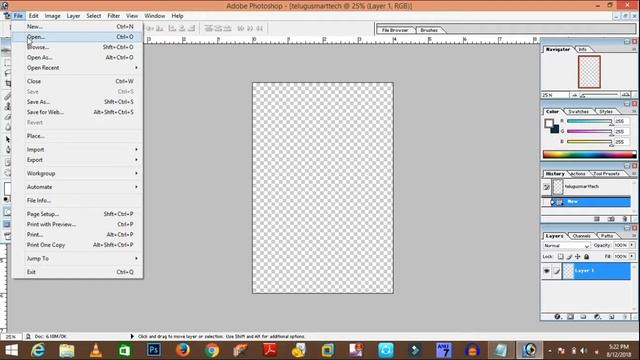Screen dimensions: 640x360
Task: Click the background color swatch in Color panel
Action: point(555,129)
